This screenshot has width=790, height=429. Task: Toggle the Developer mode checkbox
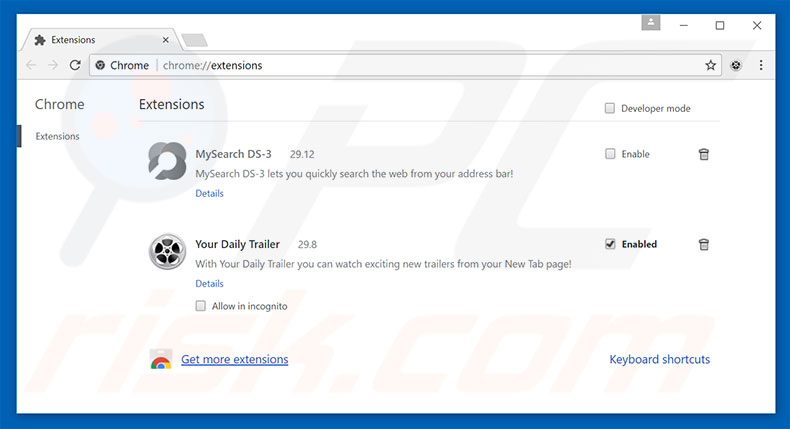pos(610,108)
